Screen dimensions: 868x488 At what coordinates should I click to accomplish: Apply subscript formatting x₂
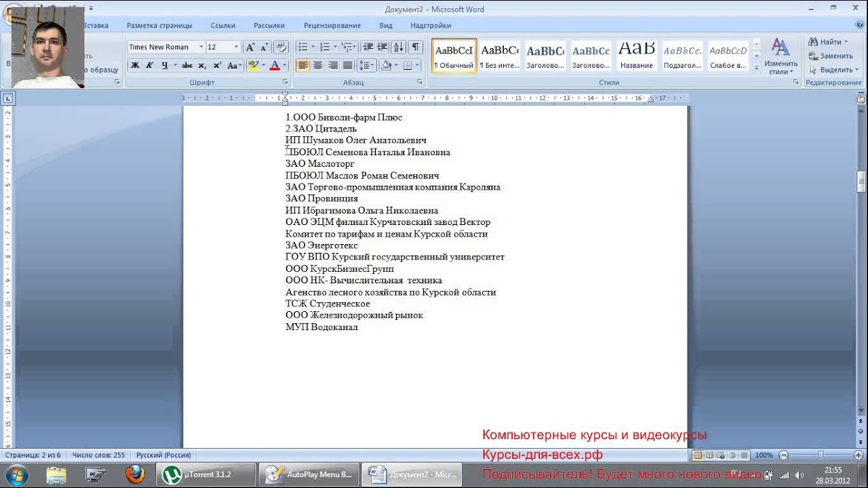tap(202, 65)
